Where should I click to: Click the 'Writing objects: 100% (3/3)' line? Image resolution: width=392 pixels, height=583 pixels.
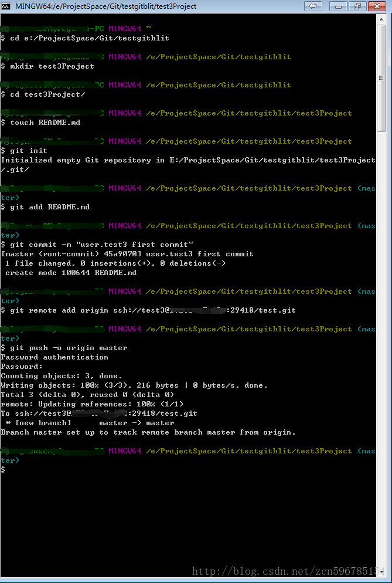[134, 385]
